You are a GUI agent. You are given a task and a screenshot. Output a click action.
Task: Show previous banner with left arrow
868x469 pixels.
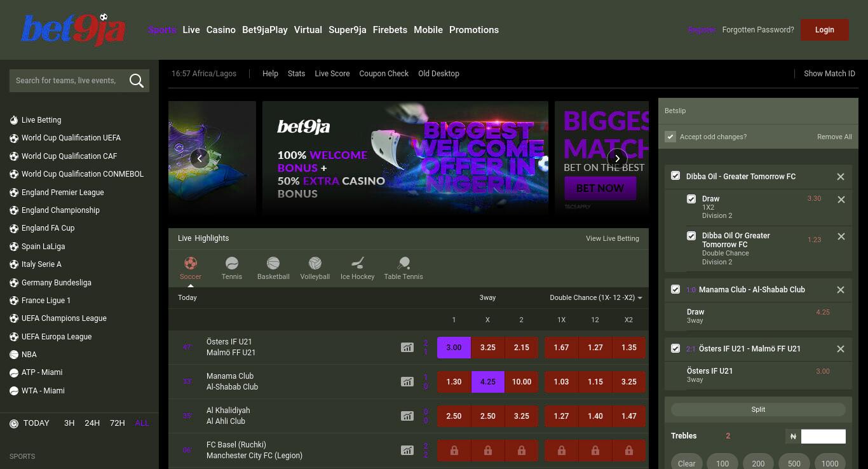tap(200, 159)
